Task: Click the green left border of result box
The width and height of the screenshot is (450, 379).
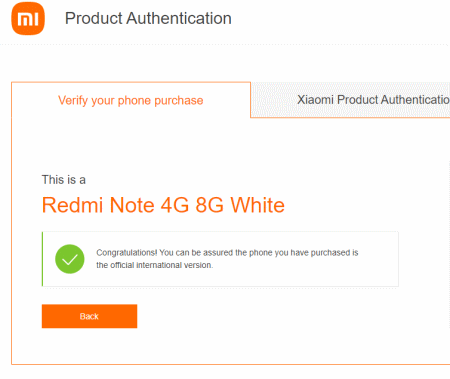Action: [x=42, y=259]
